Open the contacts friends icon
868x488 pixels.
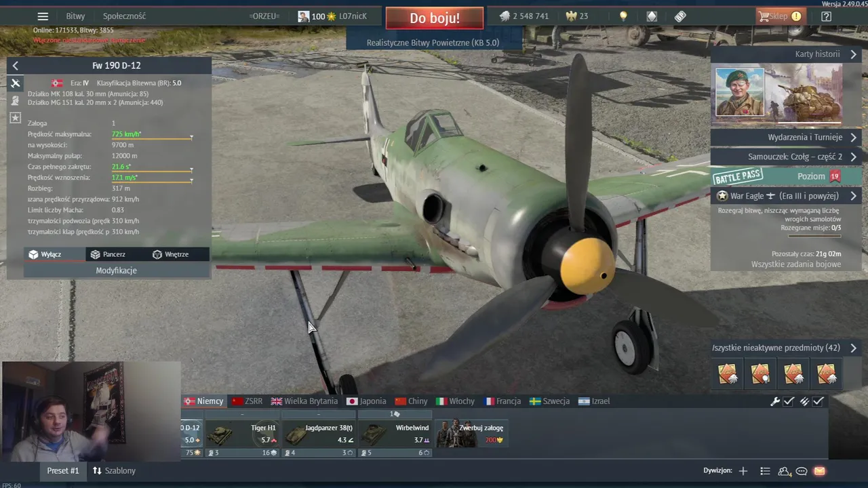point(784,471)
